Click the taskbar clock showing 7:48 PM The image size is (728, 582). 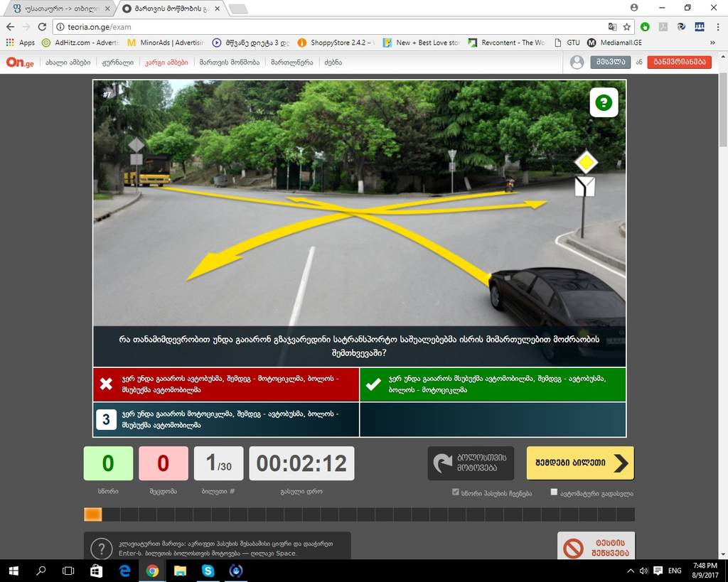(705, 571)
